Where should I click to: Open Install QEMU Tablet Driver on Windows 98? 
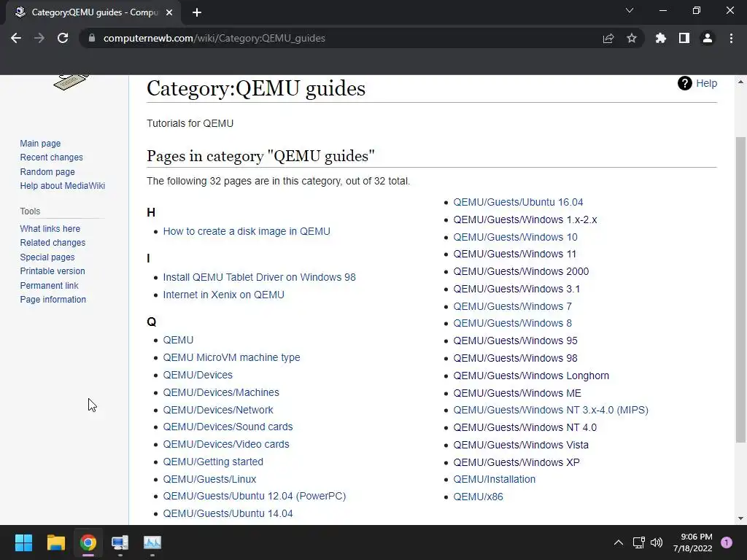(259, 277)
